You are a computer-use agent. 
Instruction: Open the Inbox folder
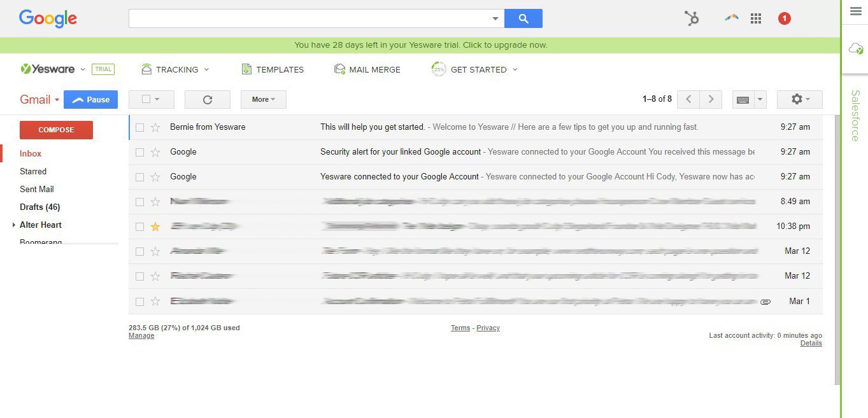(31, 154)
